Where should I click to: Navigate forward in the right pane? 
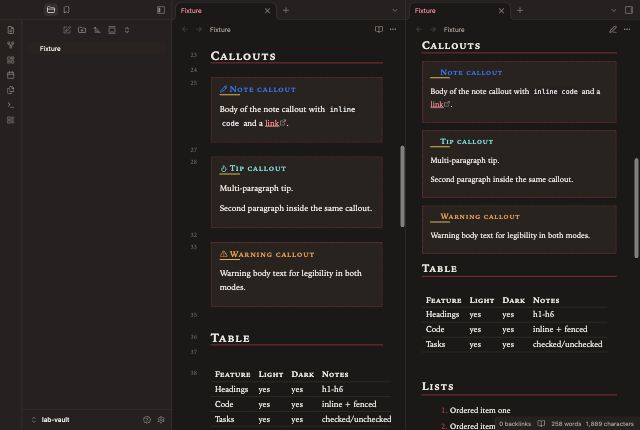click(433, 29)
